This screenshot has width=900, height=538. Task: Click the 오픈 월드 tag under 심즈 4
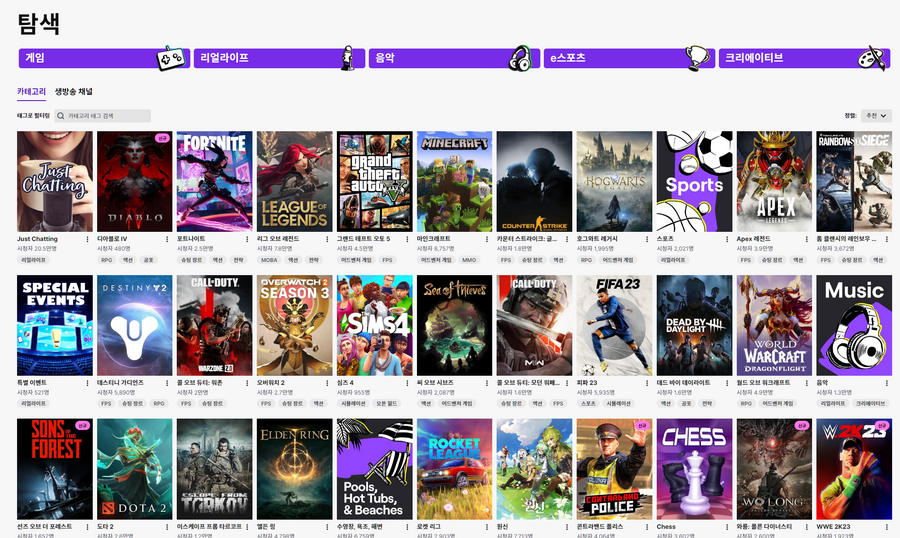pyautogui.click(x=387, y=404)
